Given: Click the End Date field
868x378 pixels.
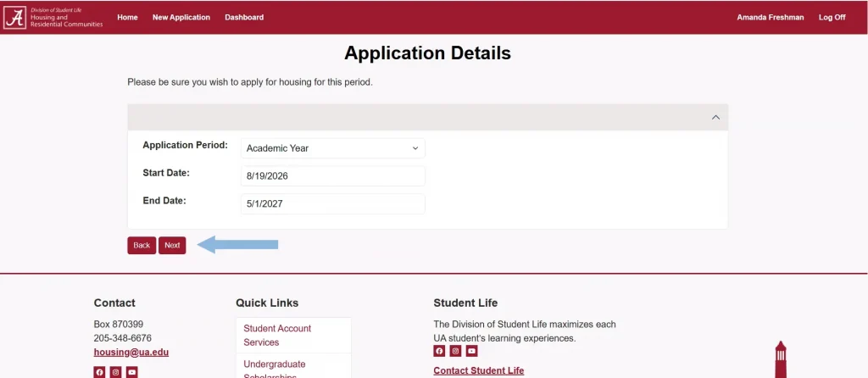Looking at the screenshot, I should [x=332, y=204].
